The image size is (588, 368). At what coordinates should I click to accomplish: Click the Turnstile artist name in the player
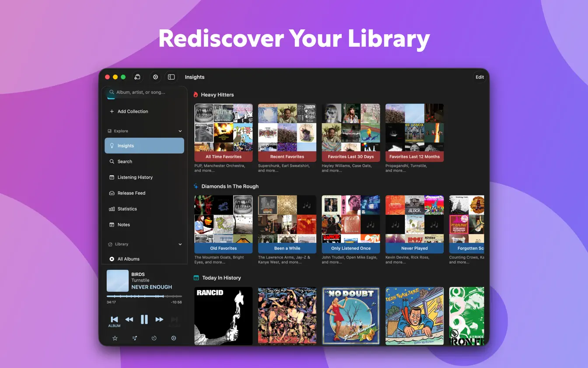click(140, 280)
